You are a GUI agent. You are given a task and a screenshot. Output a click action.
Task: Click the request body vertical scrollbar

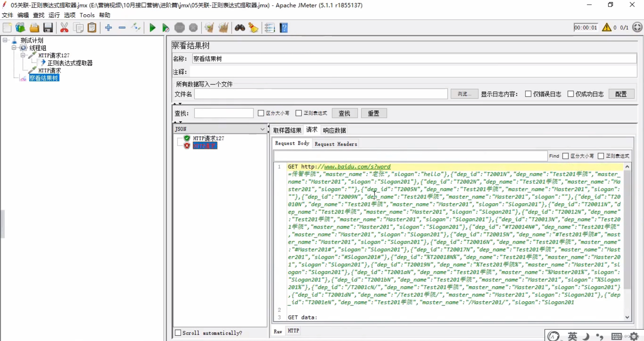point(627,229)
